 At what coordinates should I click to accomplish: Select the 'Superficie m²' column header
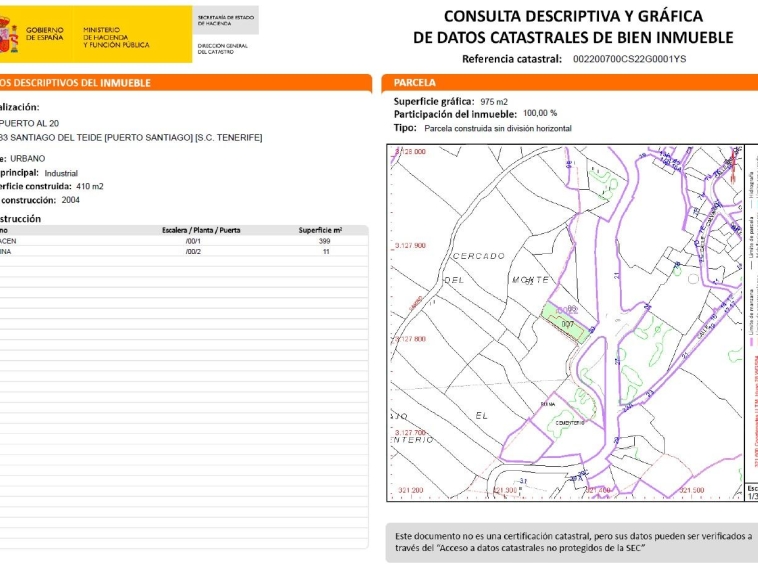320,230
